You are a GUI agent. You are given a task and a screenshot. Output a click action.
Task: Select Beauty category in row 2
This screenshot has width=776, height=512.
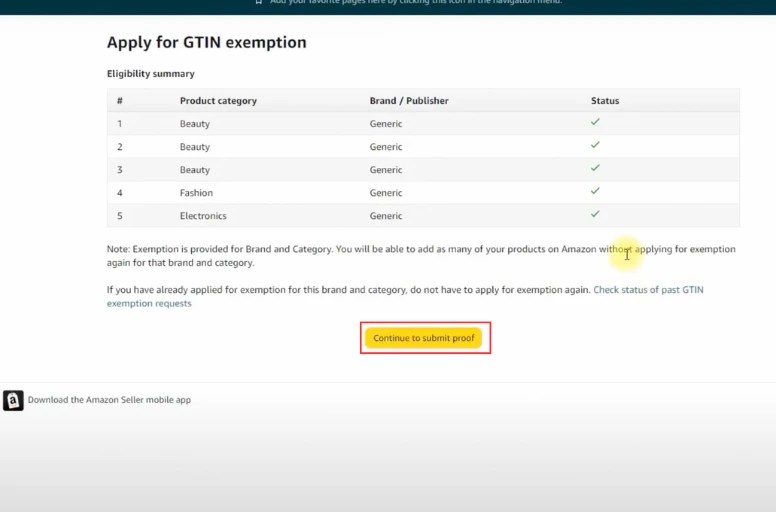tap(194, 147)
